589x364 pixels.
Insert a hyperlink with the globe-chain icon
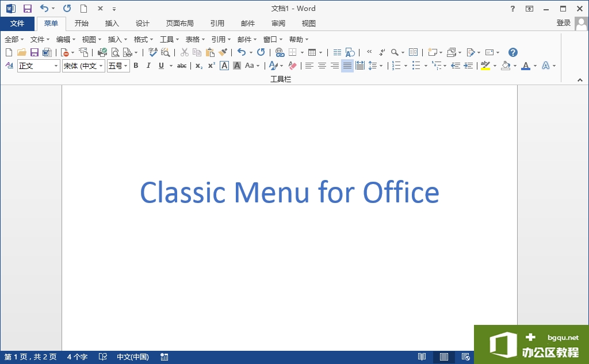tap(280, 52)
